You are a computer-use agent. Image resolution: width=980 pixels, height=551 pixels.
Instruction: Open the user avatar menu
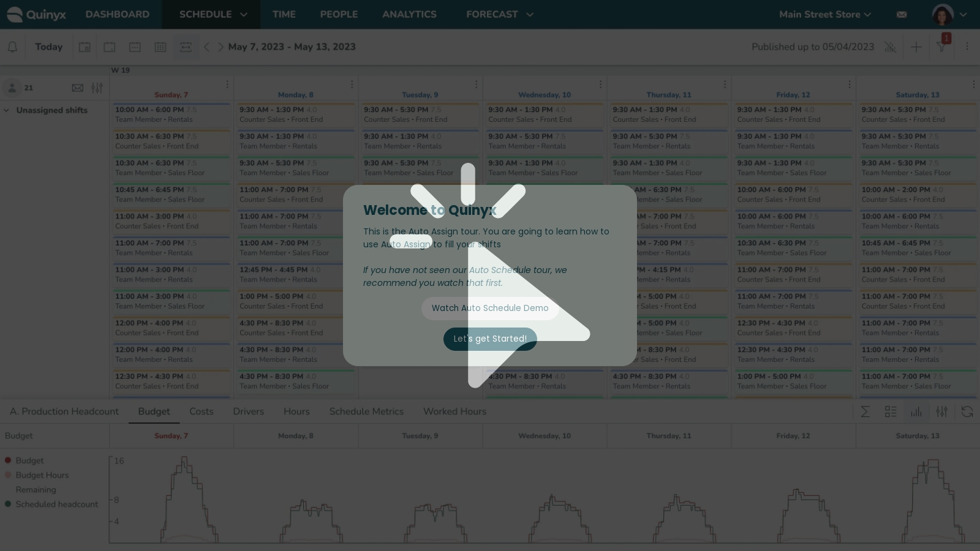[949, 15]
